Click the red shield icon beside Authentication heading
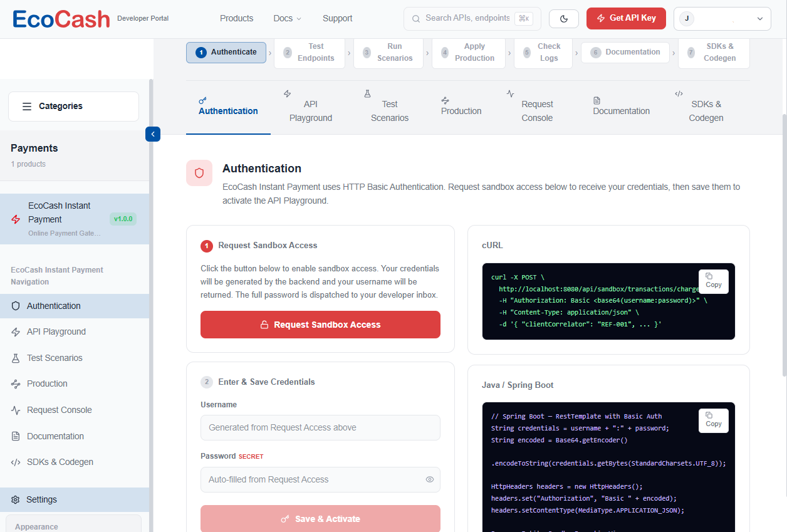Screen dimensions: 787x532 pos(199,173)
